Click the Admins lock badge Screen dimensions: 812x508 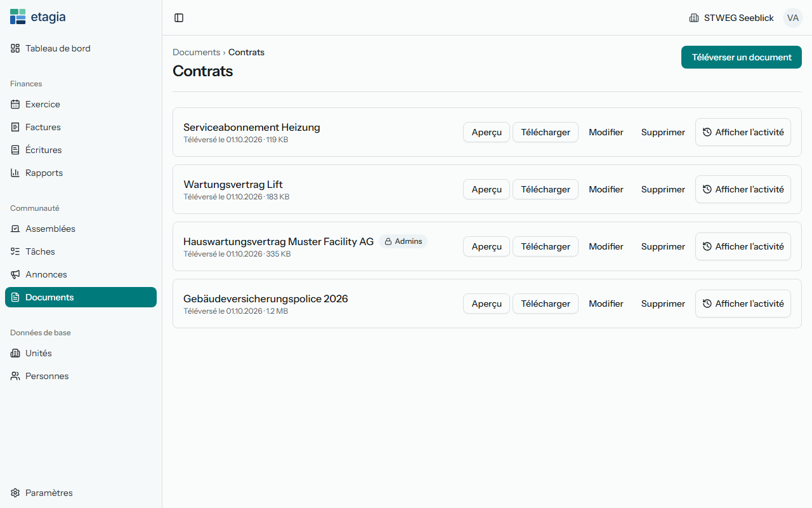click(403, 241)
